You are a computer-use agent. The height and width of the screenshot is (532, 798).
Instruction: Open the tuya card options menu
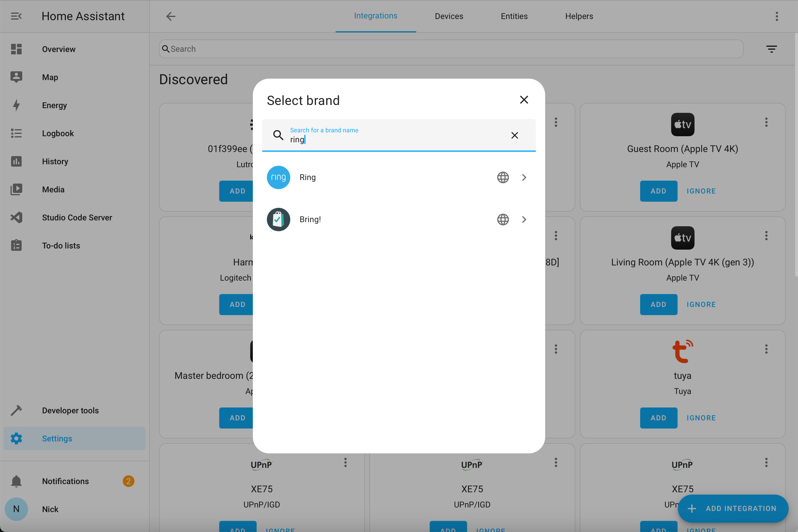coord(766,349)
